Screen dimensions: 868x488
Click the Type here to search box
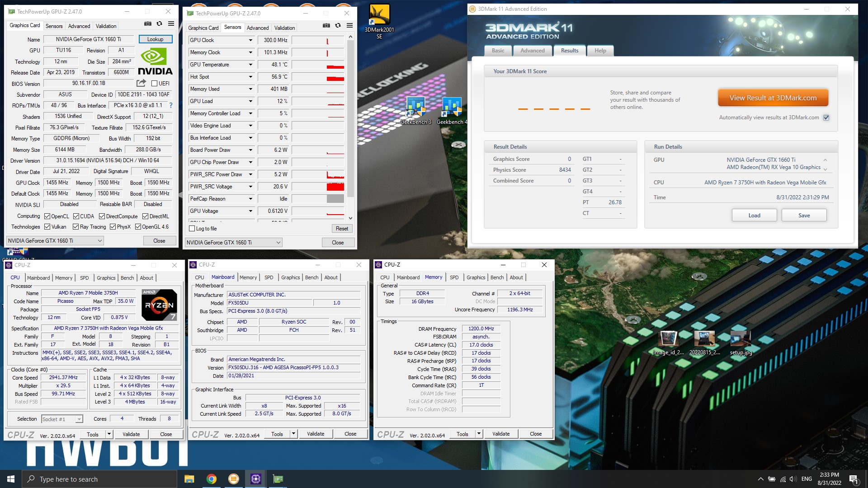[x=99, y=479]
